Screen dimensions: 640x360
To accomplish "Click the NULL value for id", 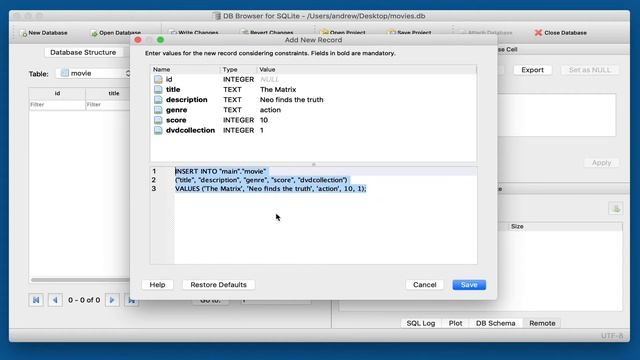I will pyautogui.click(x=269, y=79).
